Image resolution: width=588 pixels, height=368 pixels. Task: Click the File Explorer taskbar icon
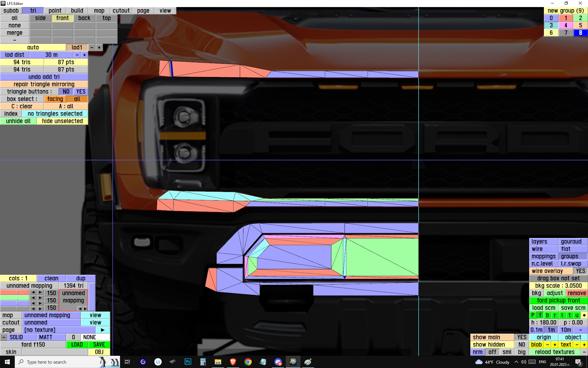218,362
